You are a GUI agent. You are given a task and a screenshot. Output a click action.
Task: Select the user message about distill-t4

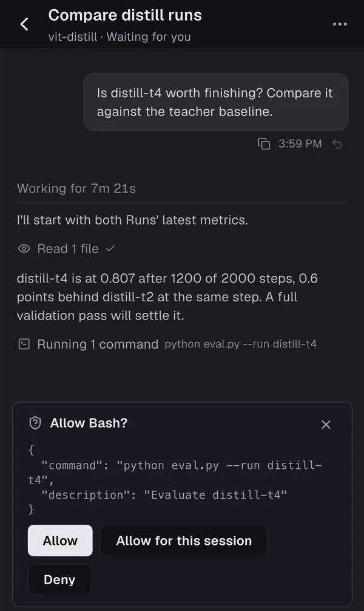click(x=216, y=102)
